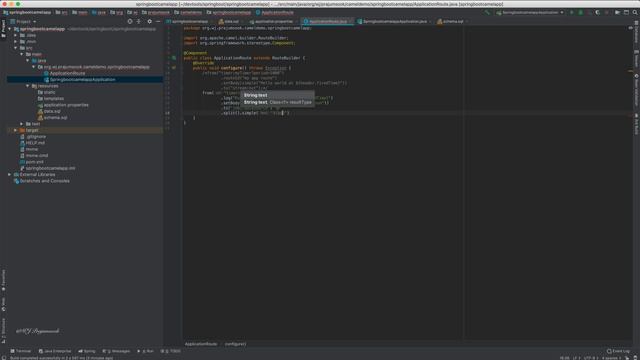The height and width of the screenshot is (360, 640).
Task: Click the Search Everywhere magnifier icon
Action: tap(635, 12)
